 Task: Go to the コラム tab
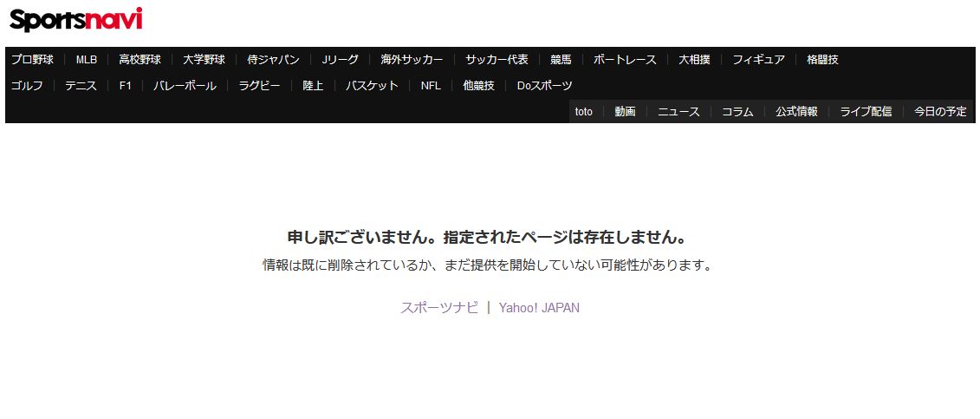tap(737, 112)
